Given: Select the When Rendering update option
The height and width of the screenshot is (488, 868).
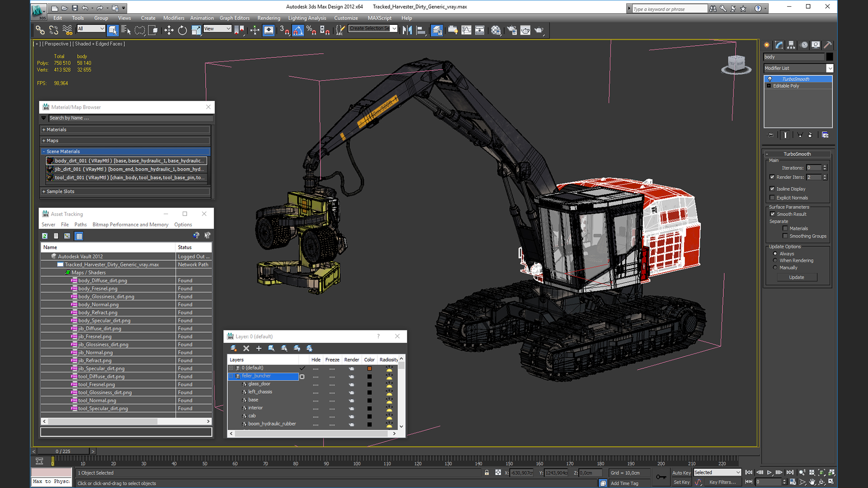Looking at the screenshot, I should pyautogui.click(x=775, y=260).
